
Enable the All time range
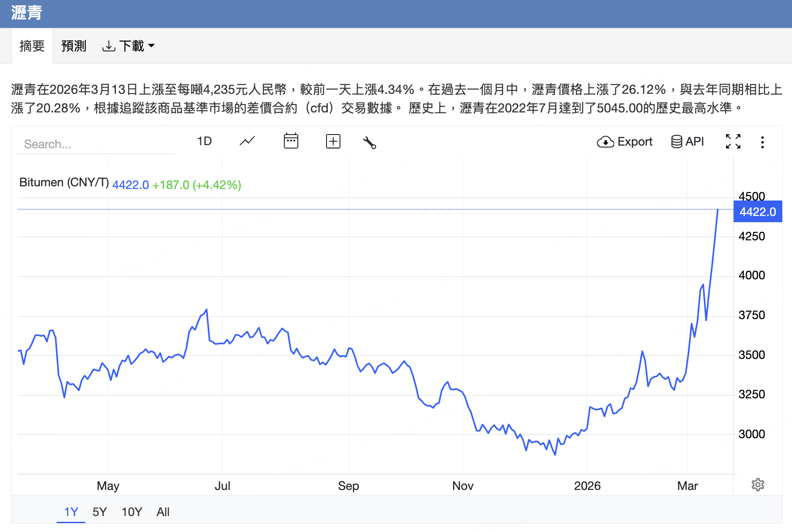click(x=163, y=512)
